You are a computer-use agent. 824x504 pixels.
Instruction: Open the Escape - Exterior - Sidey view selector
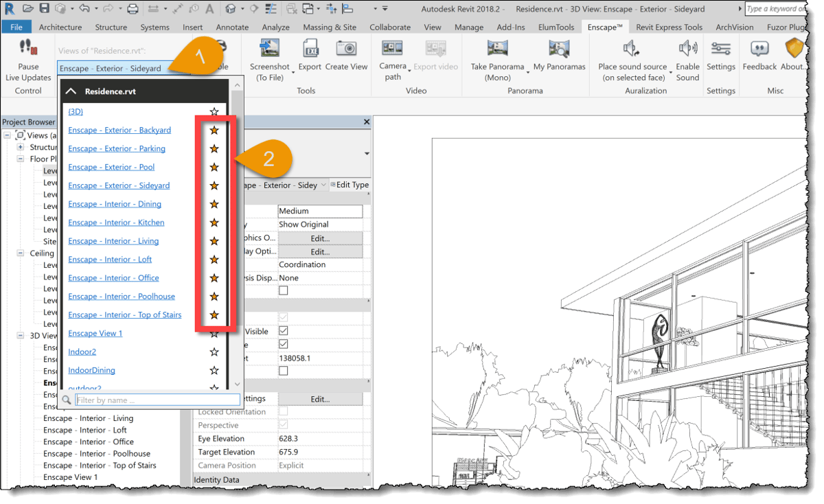coord(323,184)
